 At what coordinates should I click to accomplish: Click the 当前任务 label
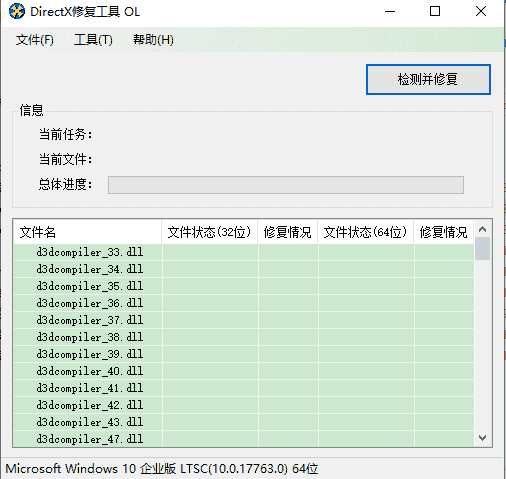click(x=65, y=134)
